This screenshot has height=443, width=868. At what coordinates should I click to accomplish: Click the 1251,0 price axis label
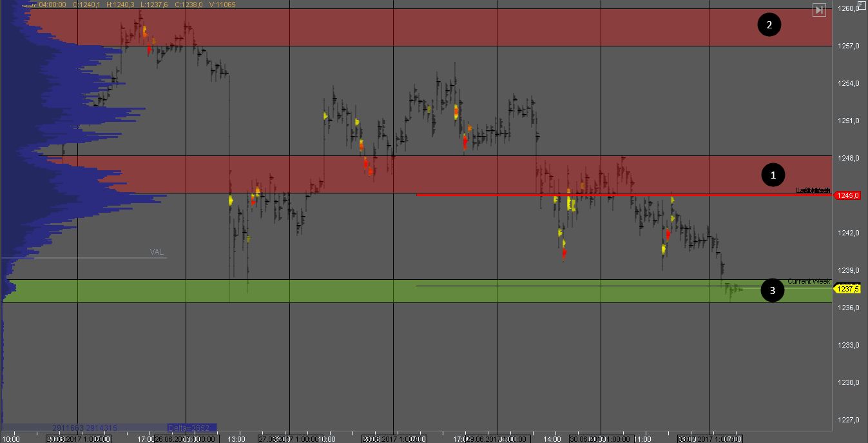(x=849, y=121)
